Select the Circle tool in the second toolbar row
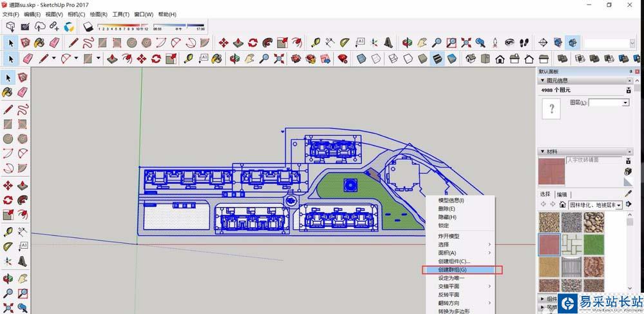The height and width of the screenshot is (314, 644). click(131, 43)
